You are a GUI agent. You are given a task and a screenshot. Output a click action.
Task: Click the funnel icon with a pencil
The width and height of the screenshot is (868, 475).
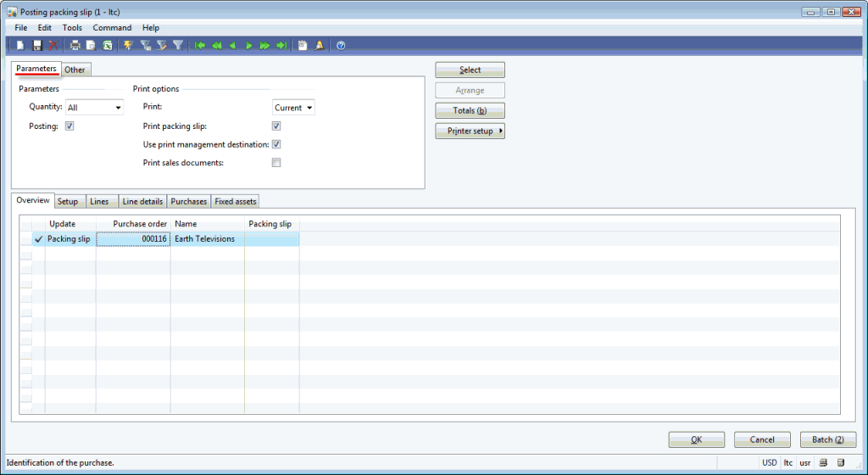pos(162,46)
